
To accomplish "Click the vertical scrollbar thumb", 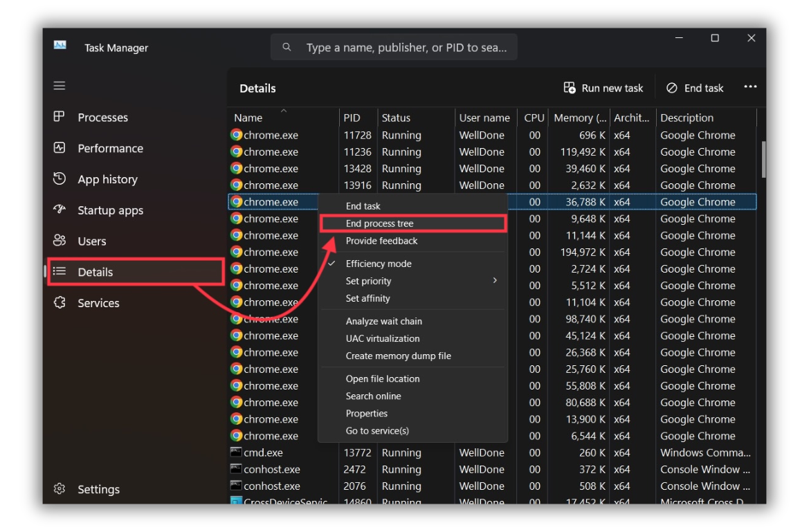I will [763, 159].
